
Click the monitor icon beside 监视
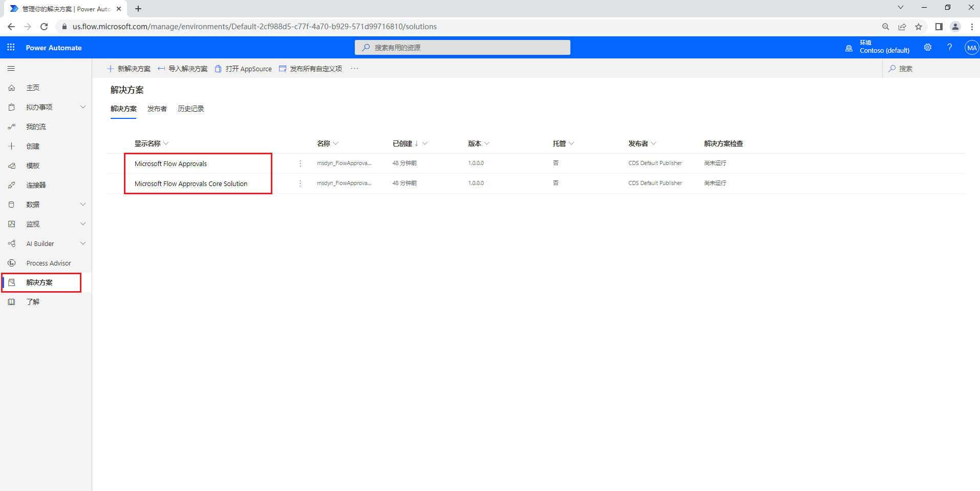coord(11,224)
